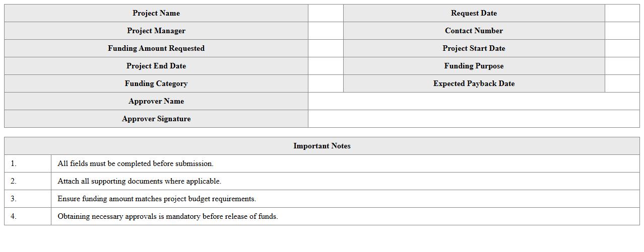Click the empty field beside Project Name
Viewport: 644px width, 252px height.
point(326,13)
